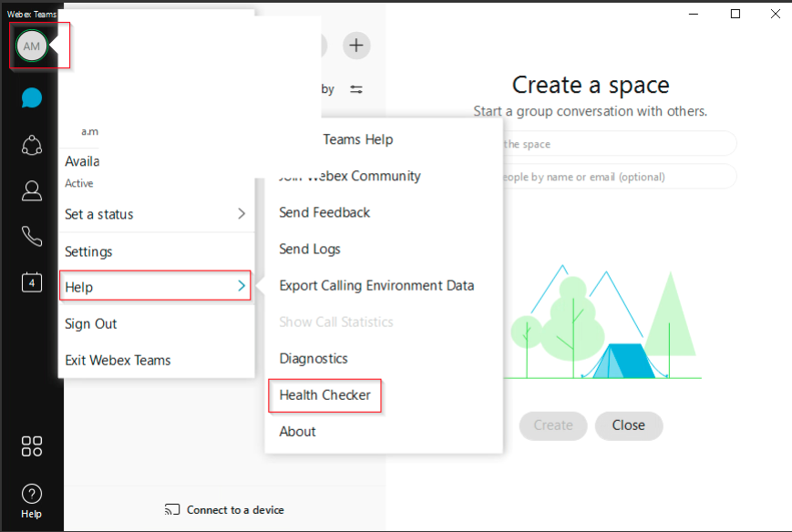792x532 pixels.
Task: Open the filter sliders icon
Action: click(x=356, y=89)
